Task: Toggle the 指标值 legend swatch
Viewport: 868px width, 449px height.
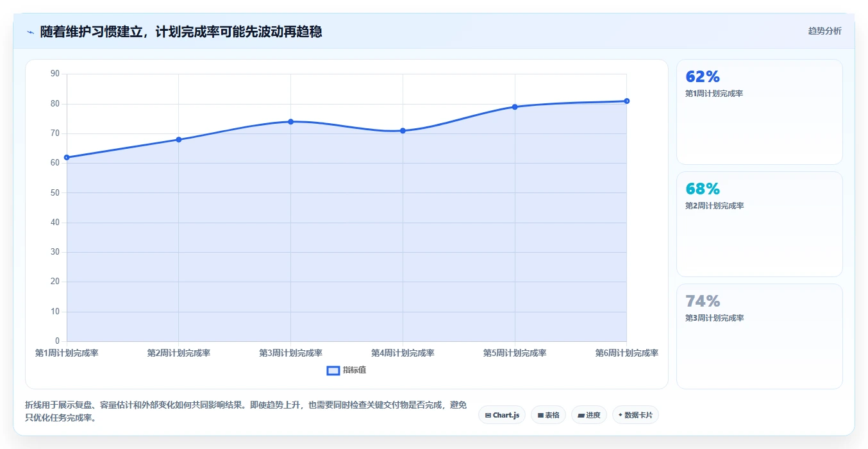Action: [x=333, y=370]
